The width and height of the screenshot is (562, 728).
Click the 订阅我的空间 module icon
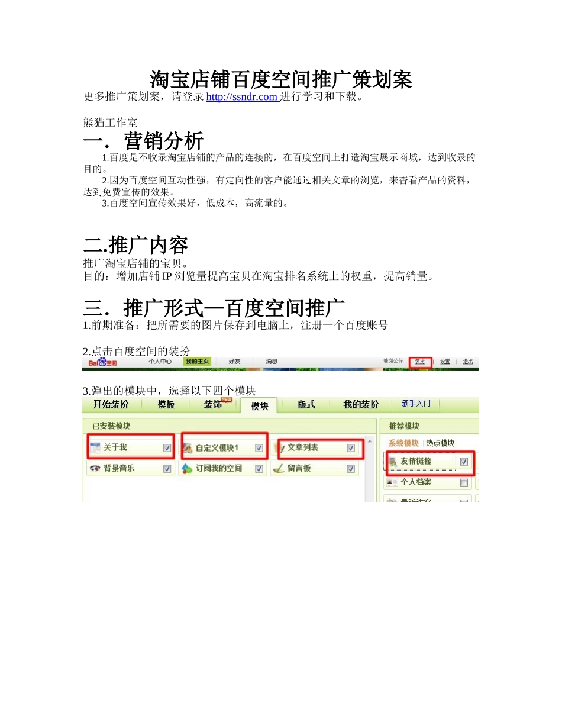click(187, 469)
